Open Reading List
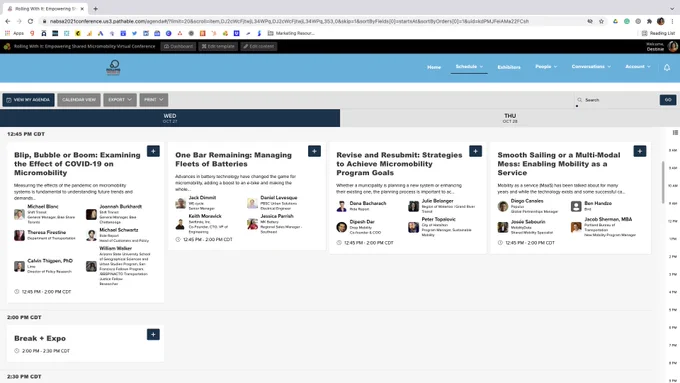Image resolution: width=680 pixels, height=383 pixels. (658, 33)
